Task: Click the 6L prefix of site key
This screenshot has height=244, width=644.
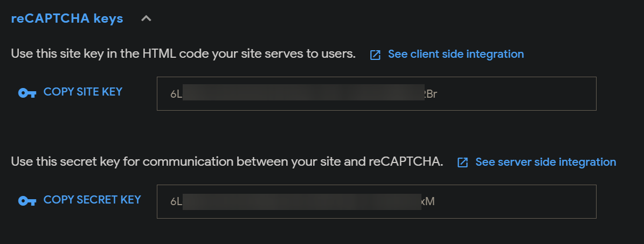Action: point(176,94)
